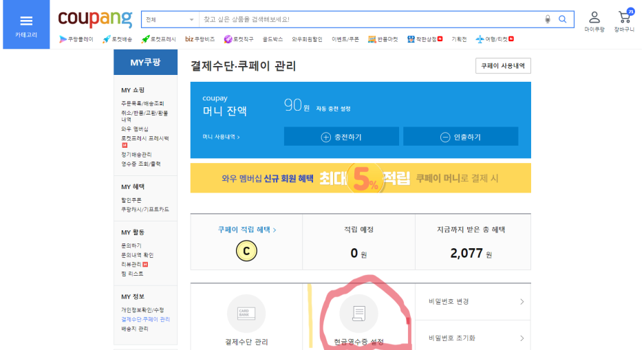
Task: Open the 비밀번호 변경 row
Action: point(473,302)
